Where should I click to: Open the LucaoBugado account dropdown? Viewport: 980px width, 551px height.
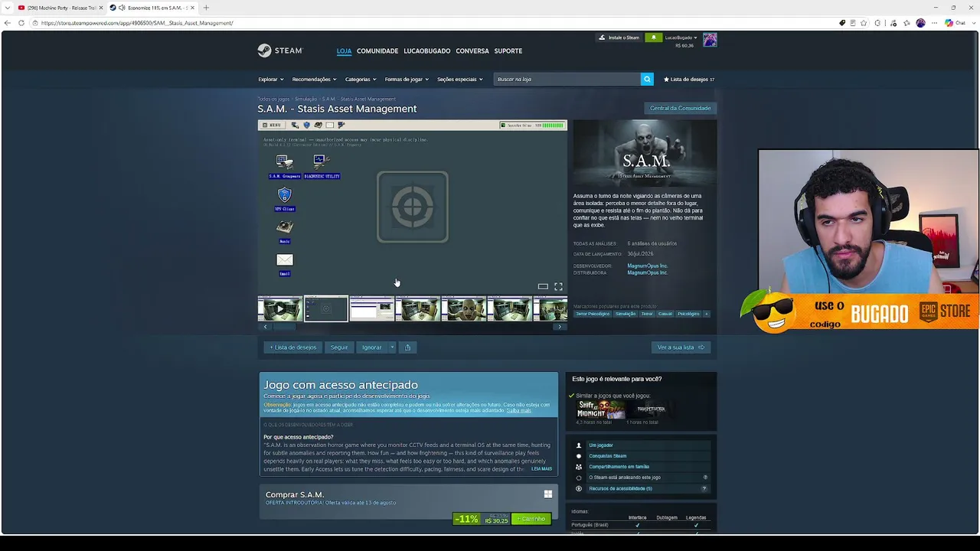click(x=681, y=37)
